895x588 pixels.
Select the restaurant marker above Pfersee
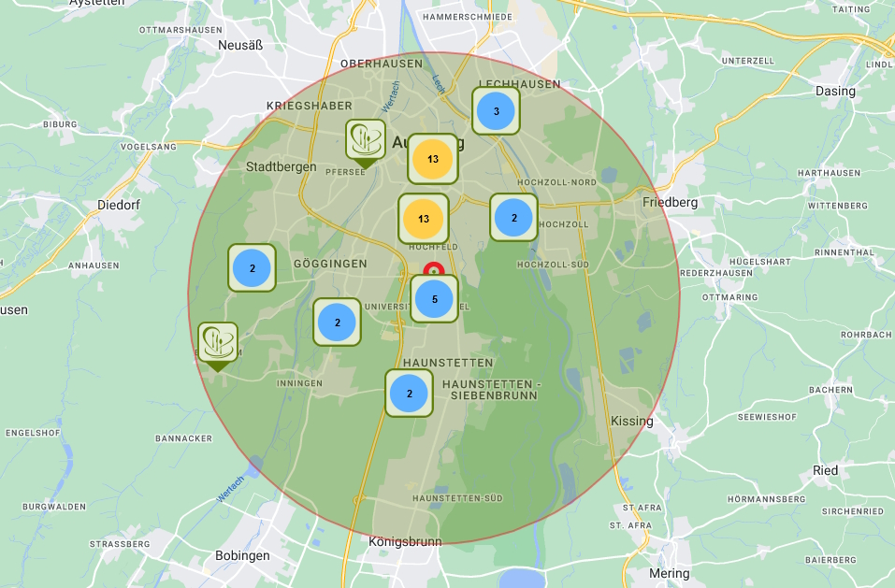tap(365, 140)
